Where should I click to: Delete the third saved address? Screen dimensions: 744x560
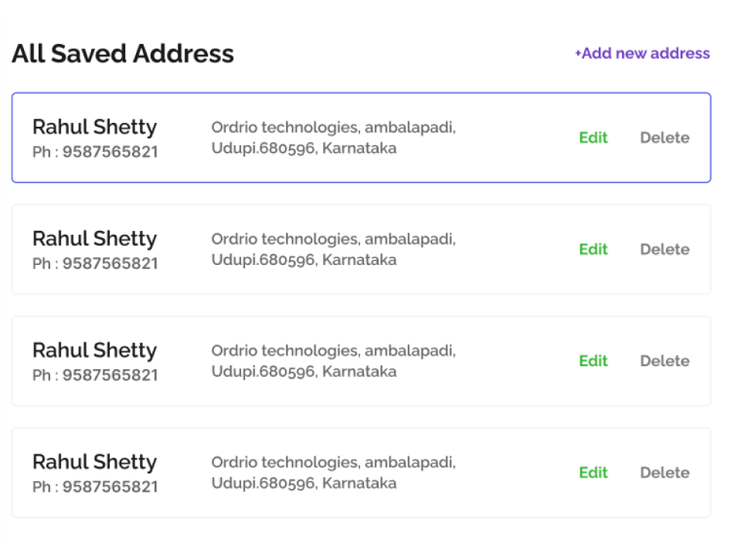click(x=664, y=361)
